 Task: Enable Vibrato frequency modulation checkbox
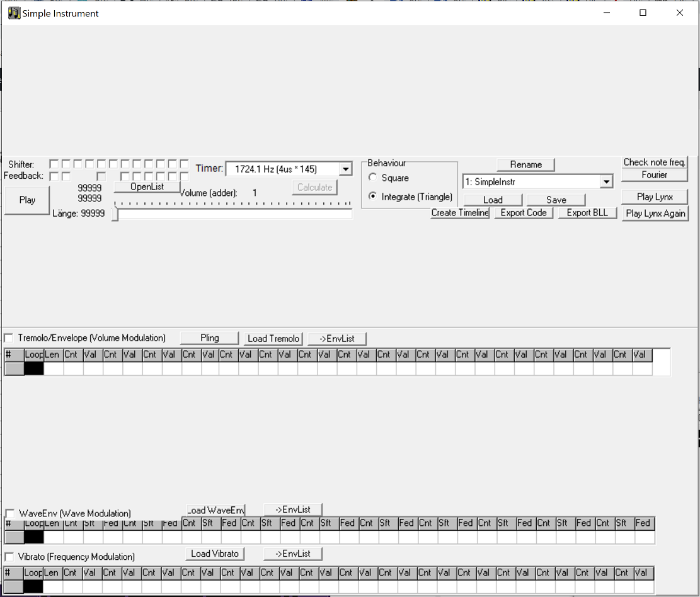[9, 557]
